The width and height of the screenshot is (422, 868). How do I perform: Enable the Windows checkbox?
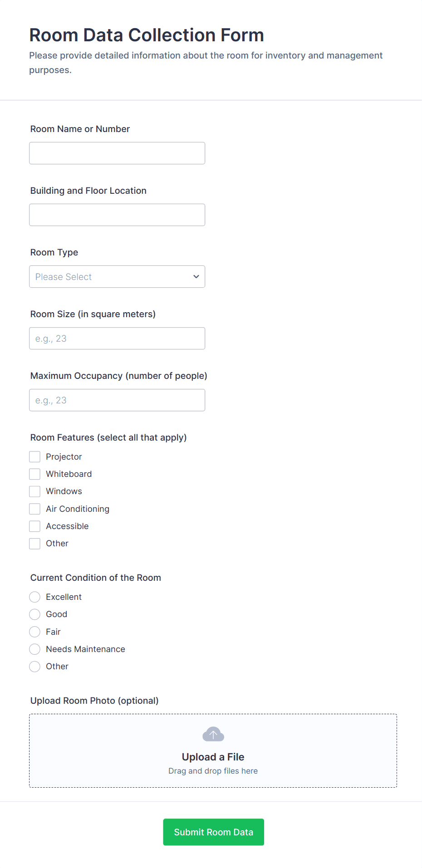pos(34,491)
